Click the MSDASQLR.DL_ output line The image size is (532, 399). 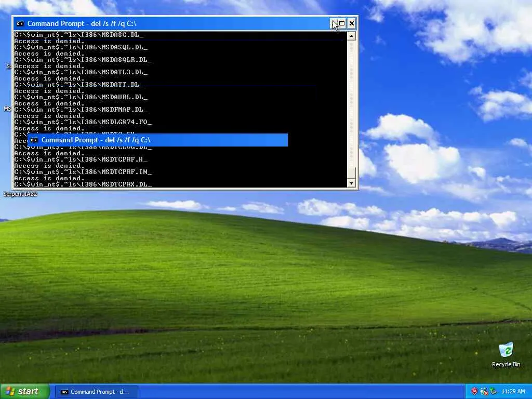coord(83,60)
